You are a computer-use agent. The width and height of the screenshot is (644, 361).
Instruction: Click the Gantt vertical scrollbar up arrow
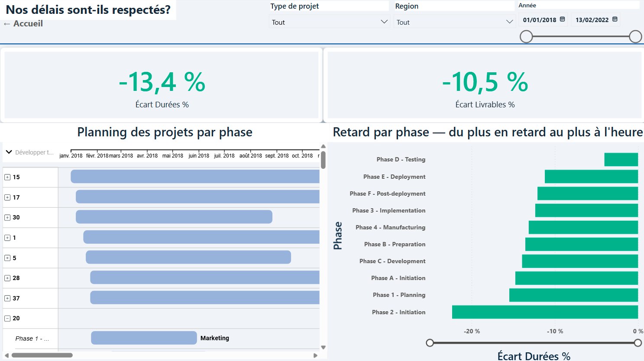(x=323, y=147)
